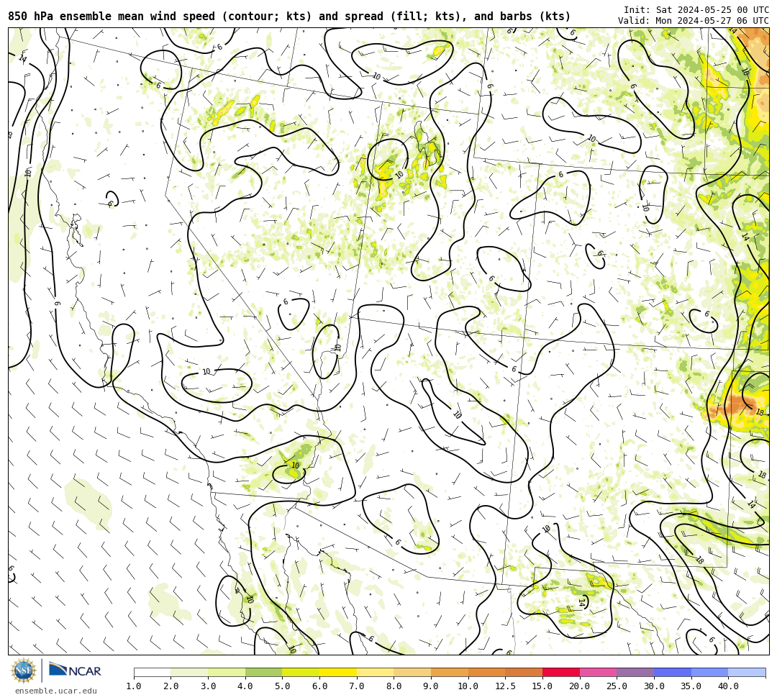Select the dark orange 10.0–12.5 colorbar swatch

(486, 672)
